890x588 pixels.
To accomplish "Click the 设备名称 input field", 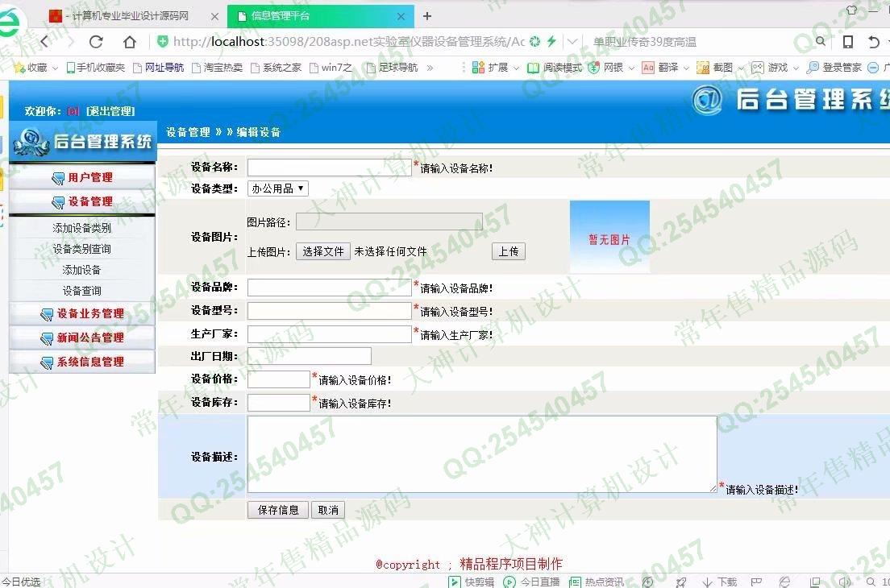I will [x=329, y=168].
